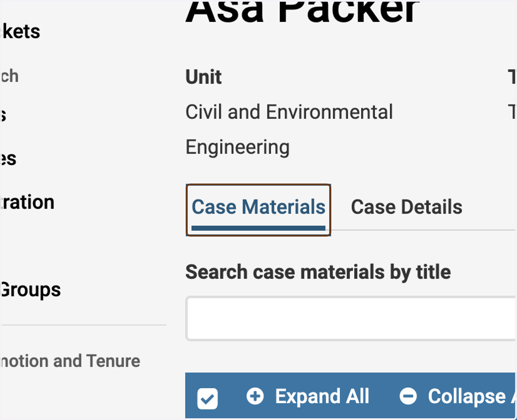Screen dimensions: 517x420
Task: Click the Expand All button
Action: [308, 396]
